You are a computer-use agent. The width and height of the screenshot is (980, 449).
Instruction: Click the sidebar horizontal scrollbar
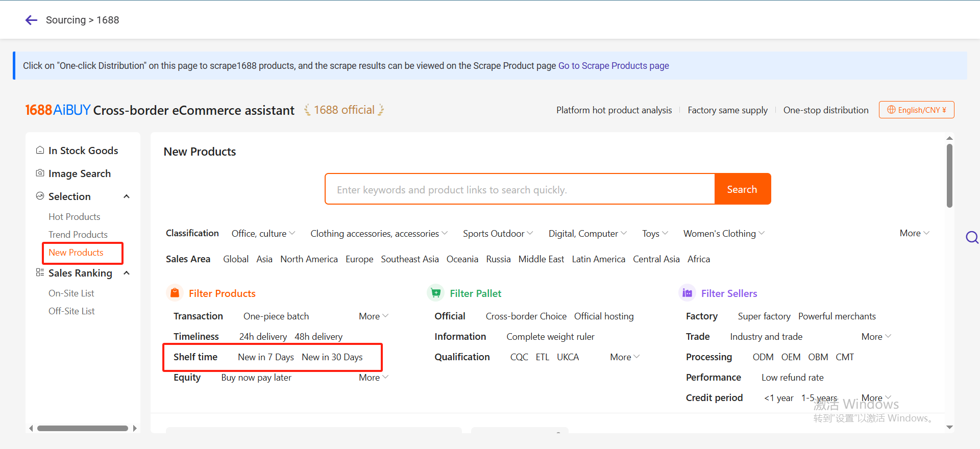[82, 428]
